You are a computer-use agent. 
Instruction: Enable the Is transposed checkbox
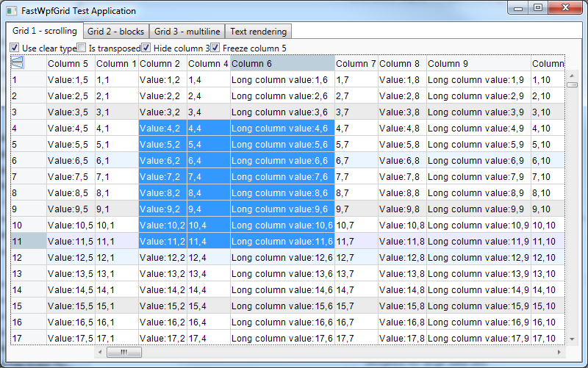coord(81,48)
